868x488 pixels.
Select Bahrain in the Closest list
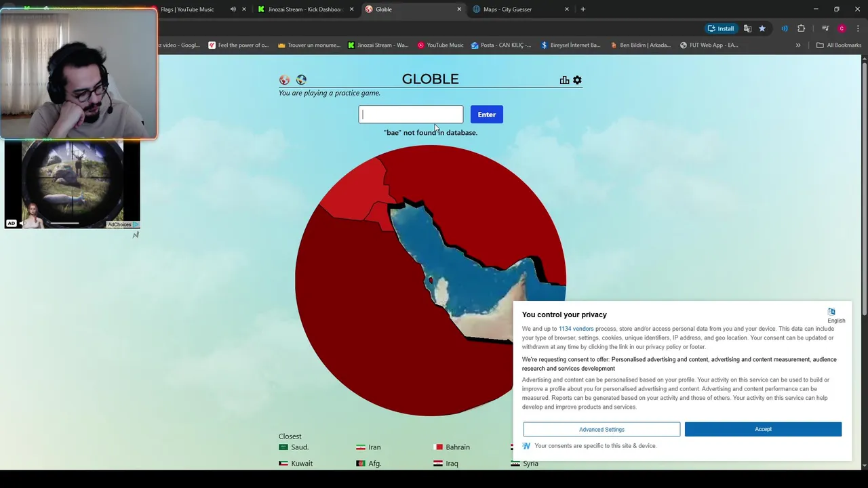[x=452, y=447]
